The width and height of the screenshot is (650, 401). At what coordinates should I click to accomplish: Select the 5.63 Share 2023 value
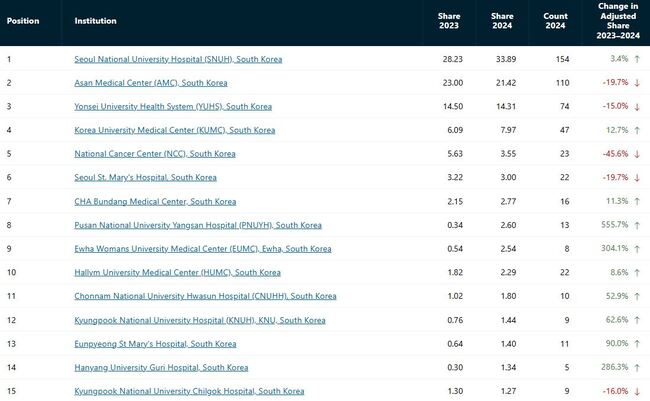pos(455,154)
